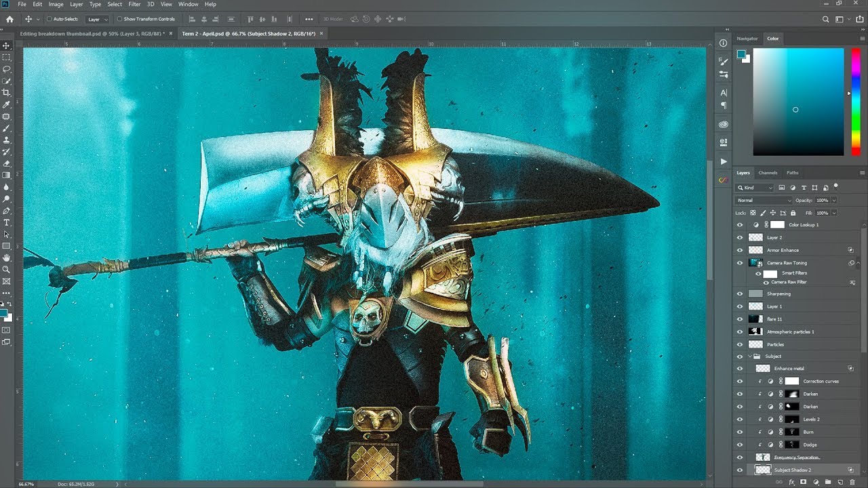Toggle visibility of Particles layer
The height and width of the screenshot is (488, 868).
pos(740,344)
